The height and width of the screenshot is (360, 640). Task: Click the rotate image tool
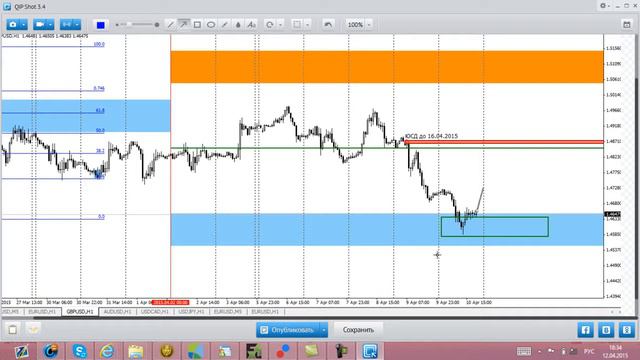269,25
